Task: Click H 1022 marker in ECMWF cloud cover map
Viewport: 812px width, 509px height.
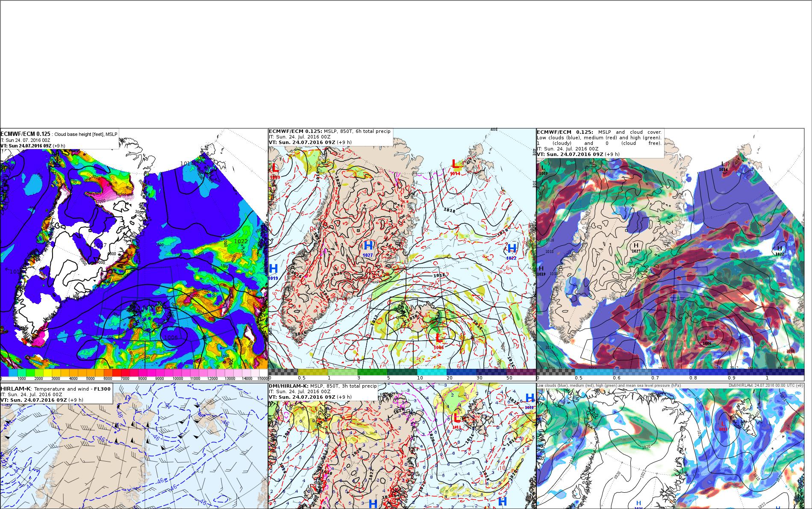Action: coord(780,251)
